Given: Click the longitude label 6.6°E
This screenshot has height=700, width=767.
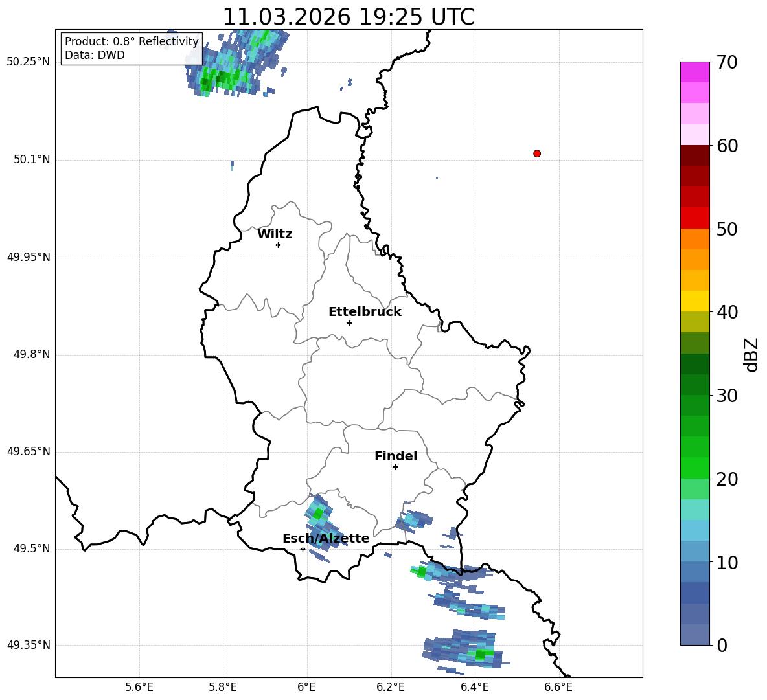Looking at the screenshot, I should click(558, 688).
